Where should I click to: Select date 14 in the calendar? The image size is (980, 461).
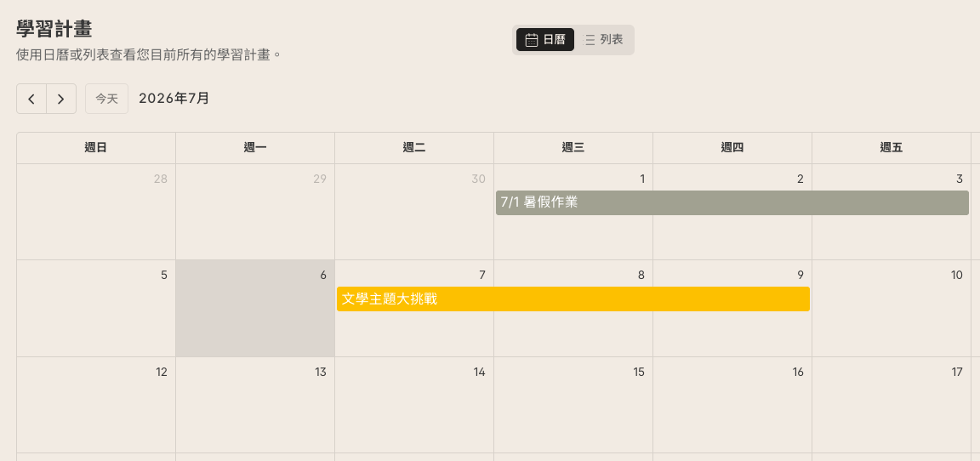coord(480,373)
